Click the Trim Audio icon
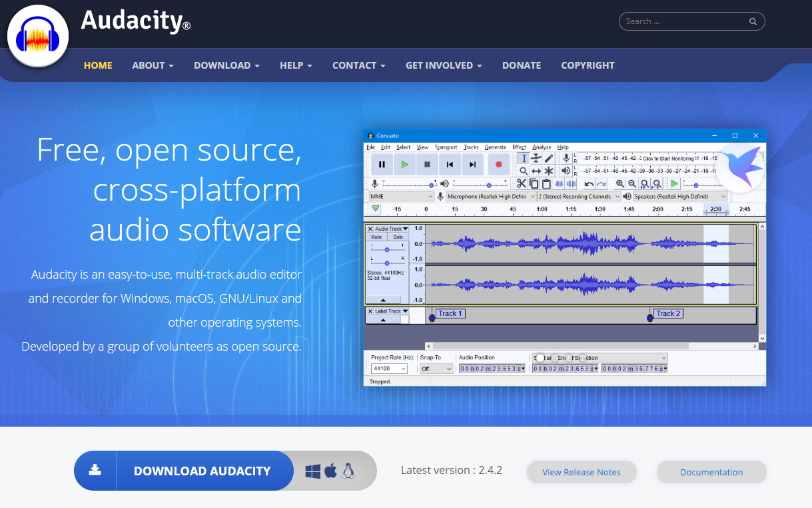Screen dimensions: 812x508 click(560, 183)
